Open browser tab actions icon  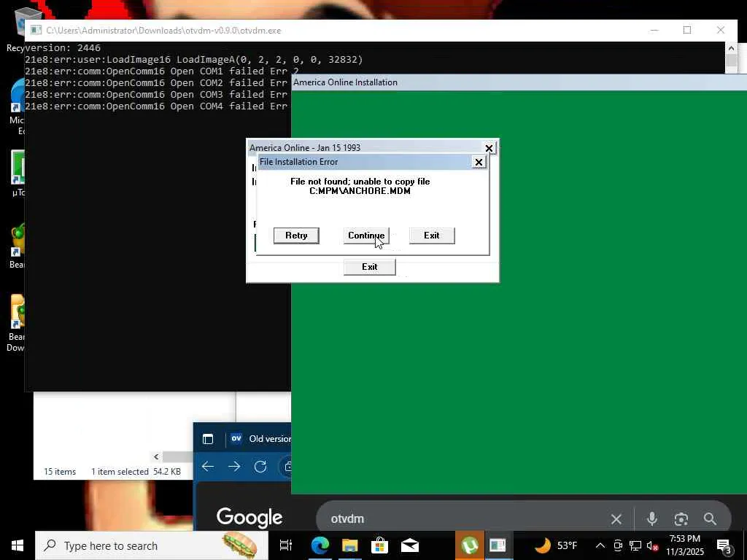coord(208,439)
